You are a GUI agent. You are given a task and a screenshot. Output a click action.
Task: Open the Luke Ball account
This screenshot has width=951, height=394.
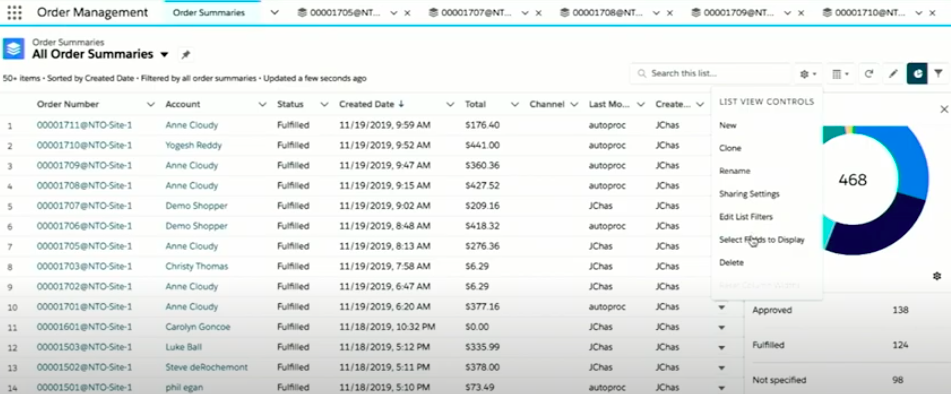pyautogui.click(x=184, y=347)
